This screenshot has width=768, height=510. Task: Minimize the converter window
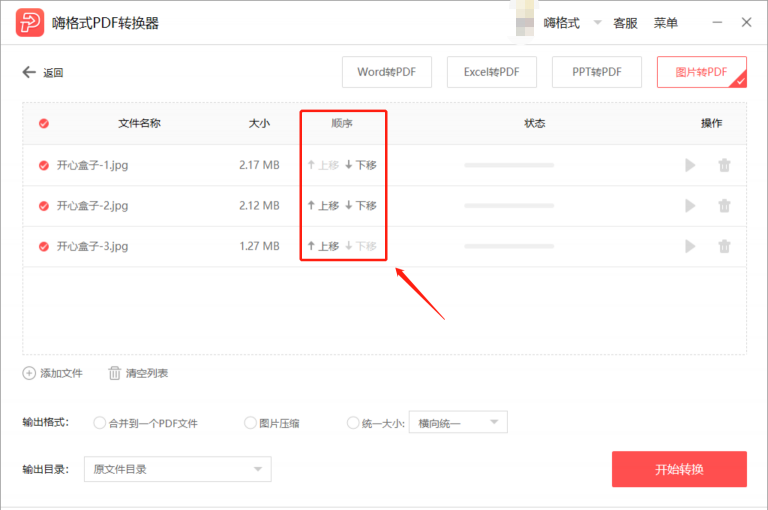(x=717, y=23)
